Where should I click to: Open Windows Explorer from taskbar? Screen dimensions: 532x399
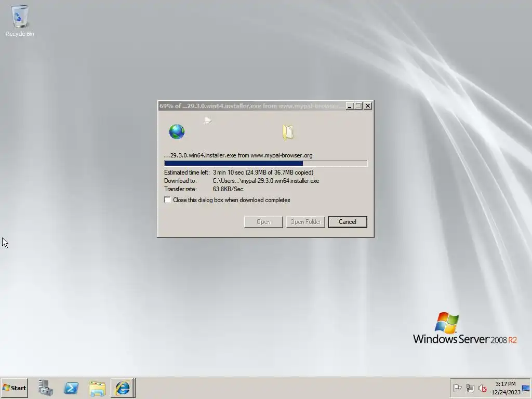coord(97,388)
